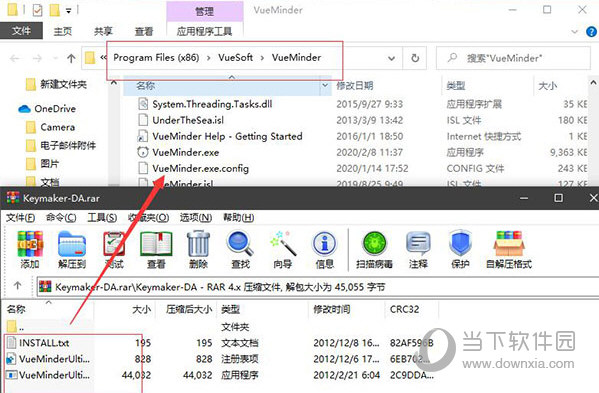The image size is (599, 393).
Task: Click the WinRAR archive path field
Action: point(318,287)
